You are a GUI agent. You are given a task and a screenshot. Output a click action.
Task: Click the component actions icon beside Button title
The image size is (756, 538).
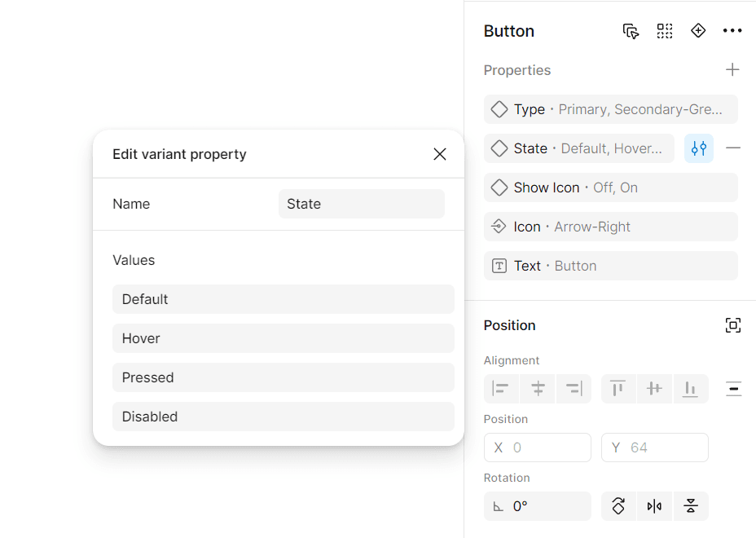pyautogui.click(x=631, y=31)
